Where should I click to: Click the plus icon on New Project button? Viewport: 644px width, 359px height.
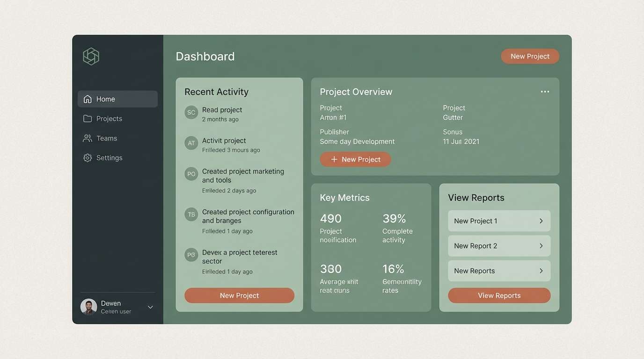(x=333, y=159)
